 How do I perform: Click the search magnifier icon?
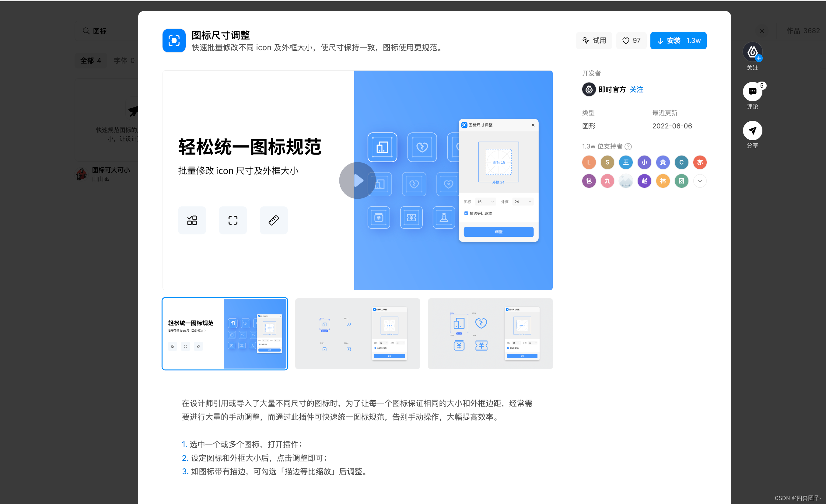pos(86,31)
